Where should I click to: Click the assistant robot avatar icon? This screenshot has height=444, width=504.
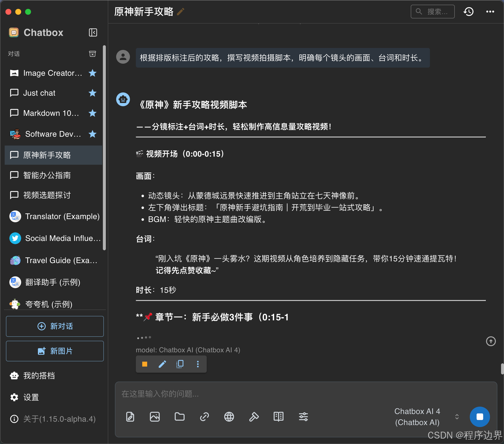123,99
